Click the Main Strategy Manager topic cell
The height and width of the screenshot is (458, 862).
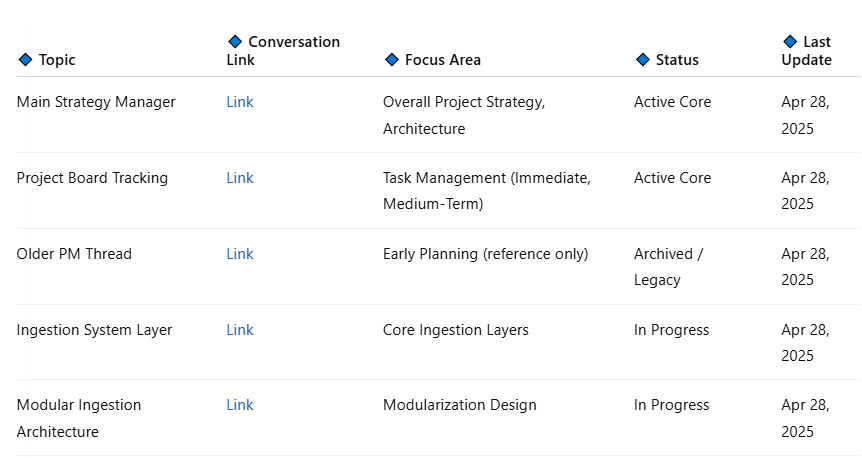[96, 102]
